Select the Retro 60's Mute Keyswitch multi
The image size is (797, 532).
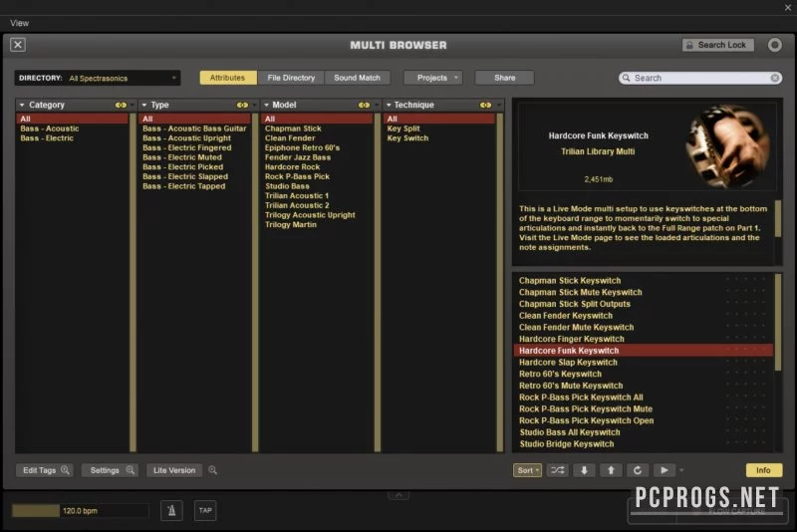point(643,386)
